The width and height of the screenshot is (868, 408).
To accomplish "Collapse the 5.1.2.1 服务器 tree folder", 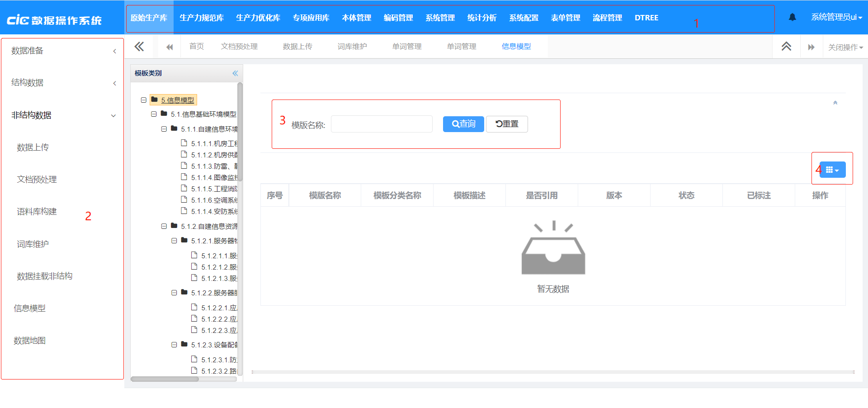I will (x=174, y=241).
